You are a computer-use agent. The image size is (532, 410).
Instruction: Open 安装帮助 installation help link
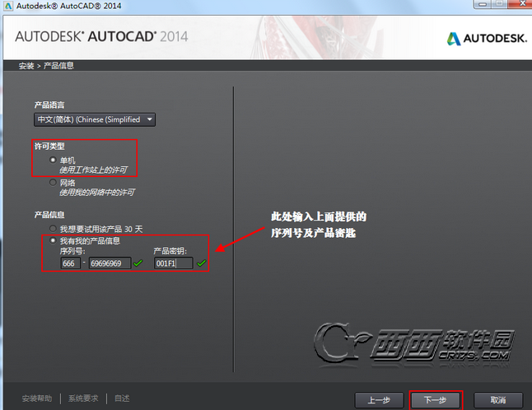click(x=37, y=398)
